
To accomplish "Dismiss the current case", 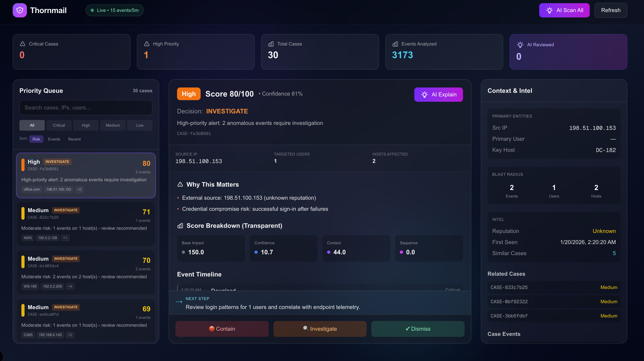I will tap(418, 329).
